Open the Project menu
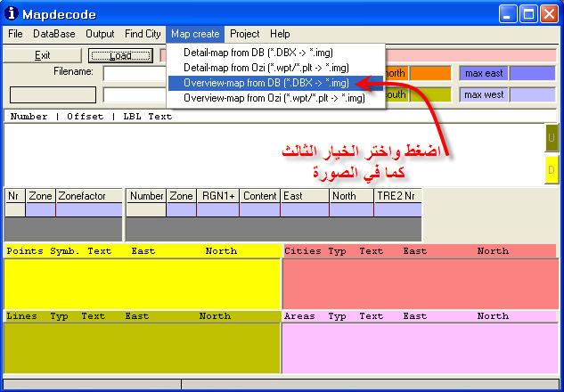The width and height of the screenshot is (564, 392). 245,34
